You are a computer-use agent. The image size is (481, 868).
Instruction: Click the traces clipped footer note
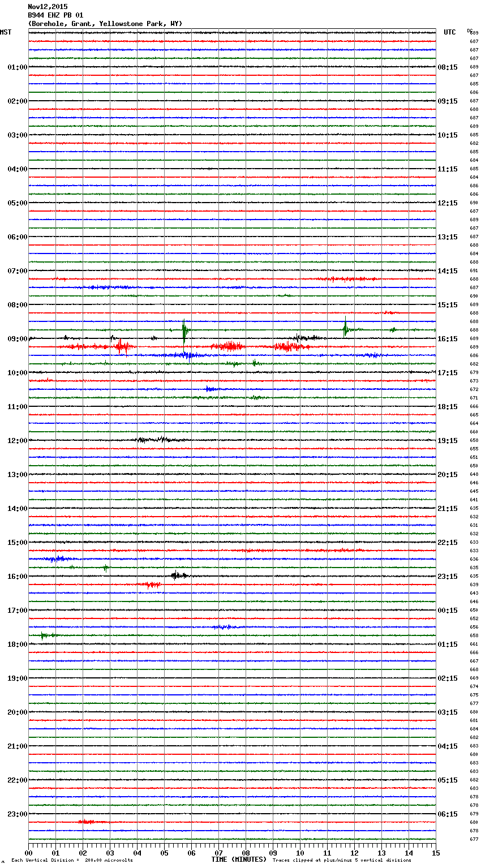coord(342,860)
